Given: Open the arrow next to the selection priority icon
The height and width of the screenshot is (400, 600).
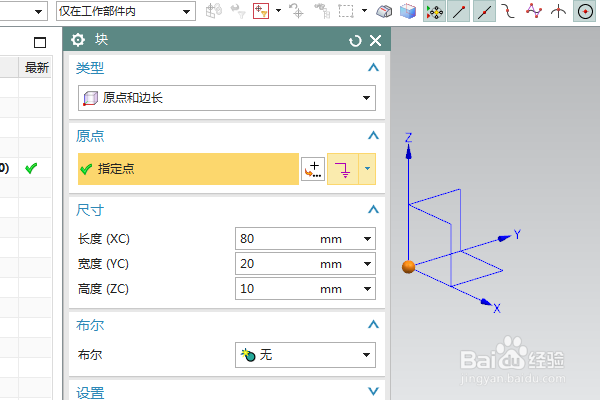Looking at the screenshot, I should [279, 11].
